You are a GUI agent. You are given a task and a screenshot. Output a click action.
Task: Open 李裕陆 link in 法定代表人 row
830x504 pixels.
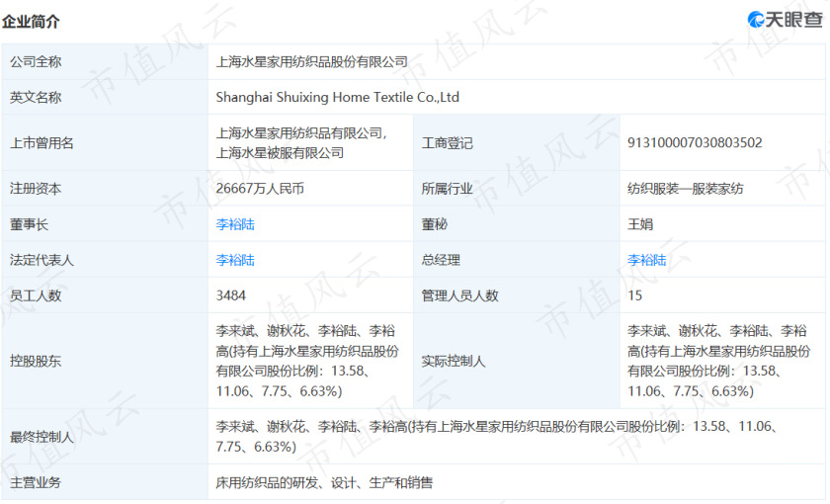tap(235, 260)
